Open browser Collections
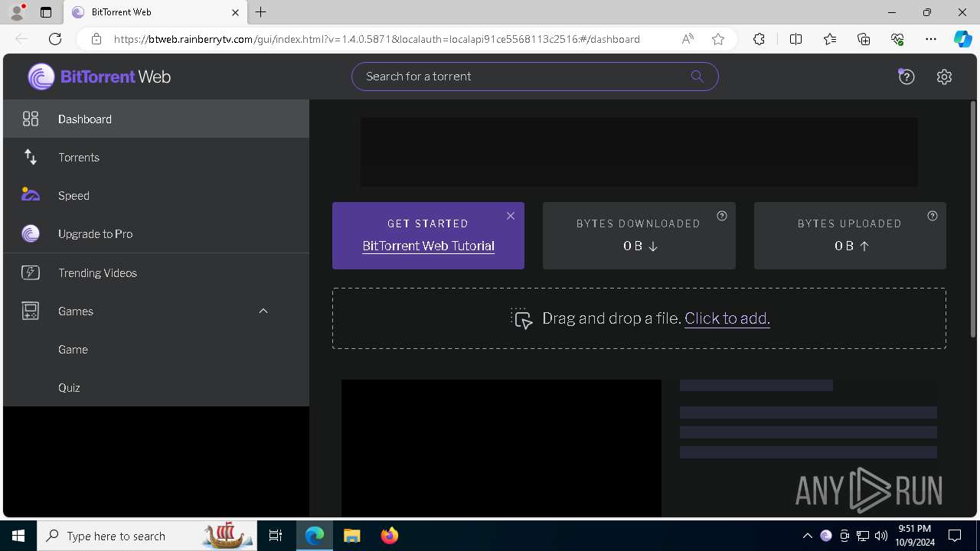This screenshot has width=980, height=551. point(864,39)
